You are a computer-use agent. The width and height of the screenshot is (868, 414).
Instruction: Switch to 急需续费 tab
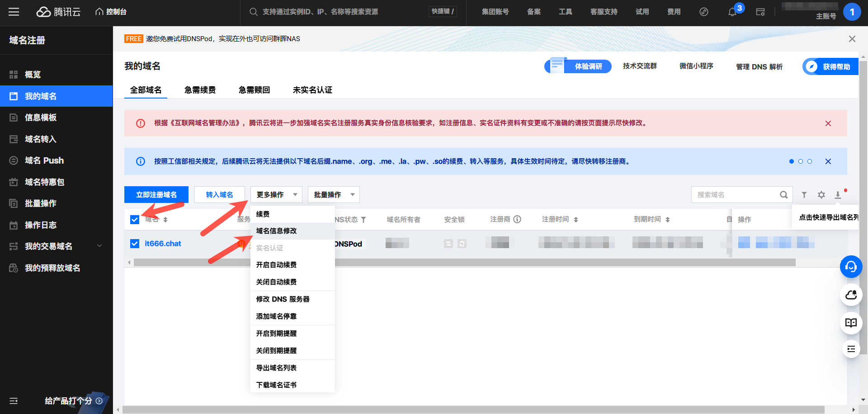pos(200,90)
